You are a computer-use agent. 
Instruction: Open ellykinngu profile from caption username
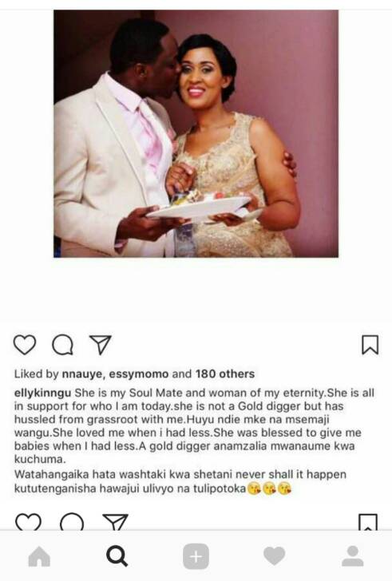tap(42, 393)
